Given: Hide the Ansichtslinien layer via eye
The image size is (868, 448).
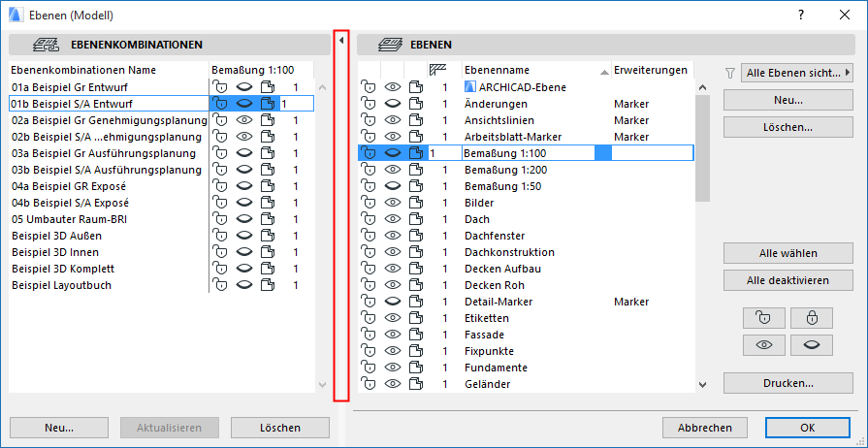Looking at the screenshot, I should [392, 120].
